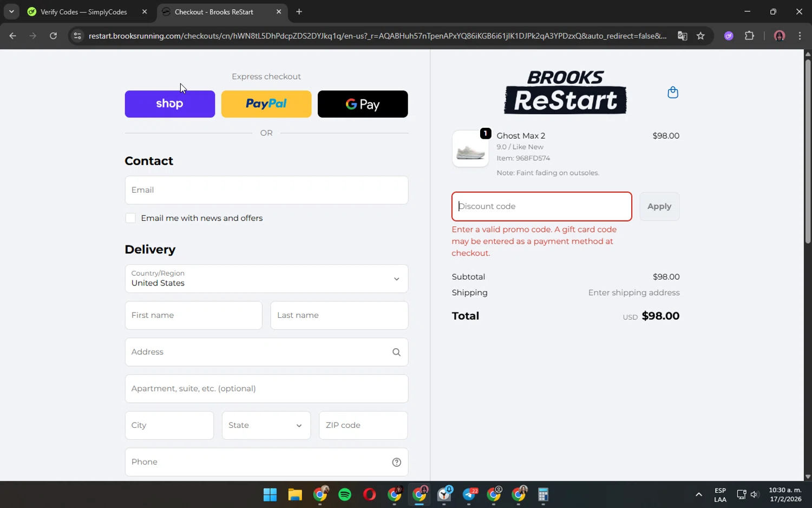This screenshot has height=508, width=812.
Task: Focus the First name field
Action: [x=194, y=315]
